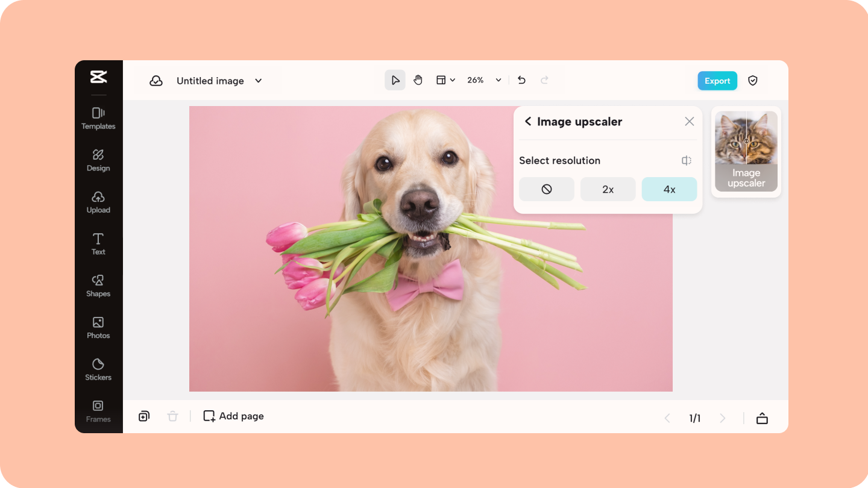Select the 2x resolution option
This screenshot has height=488, width=868.
coord(608,189)
